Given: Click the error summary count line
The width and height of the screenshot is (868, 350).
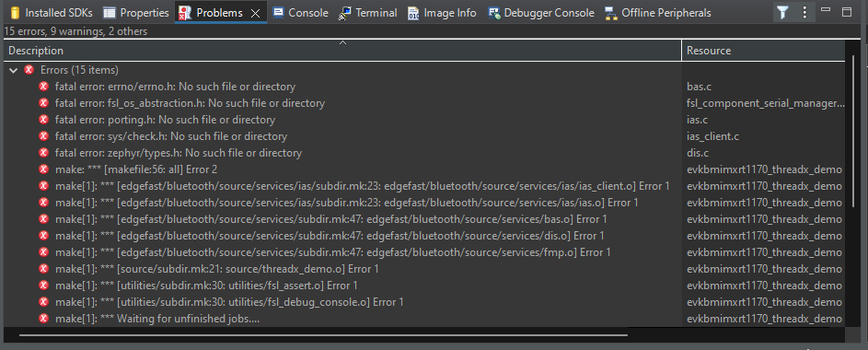Looking at the screenshot, I should [x=75, y=31].
